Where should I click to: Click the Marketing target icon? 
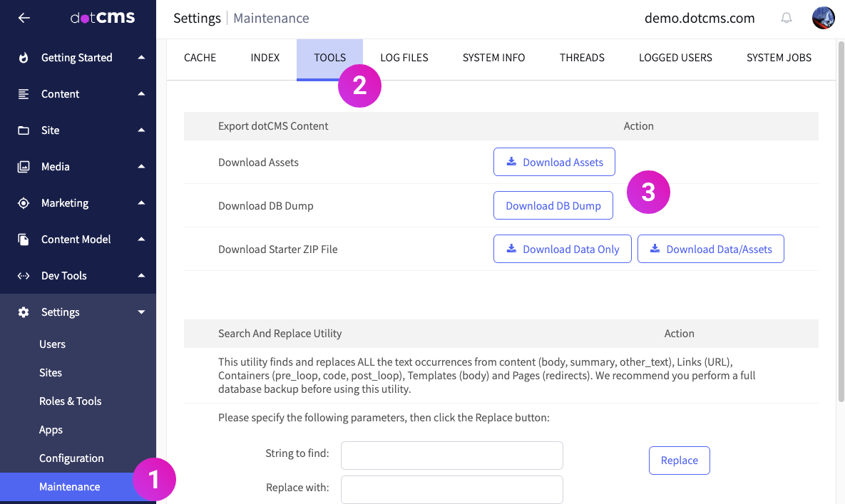tap(24, 203)
